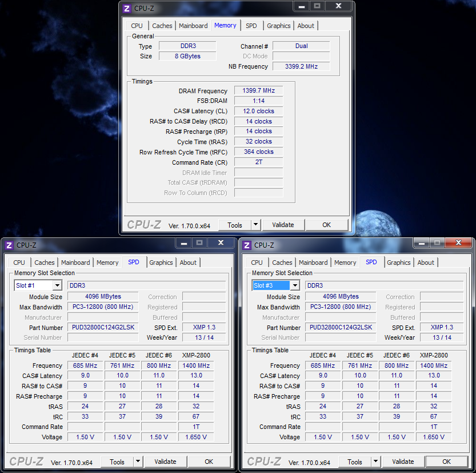The height and width of the screenshot is (473, 476).
Task: Click Tools button in Slot #1 window
Action: [117, 462]
